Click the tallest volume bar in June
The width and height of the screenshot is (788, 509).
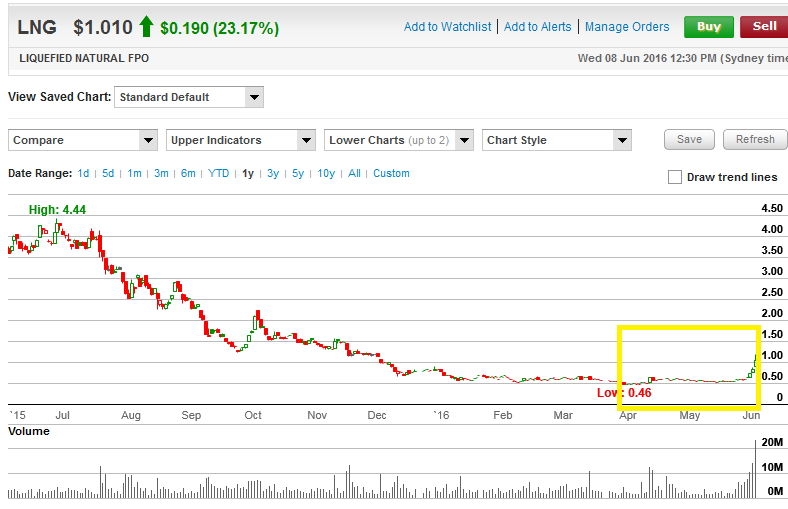coord(755,469)
